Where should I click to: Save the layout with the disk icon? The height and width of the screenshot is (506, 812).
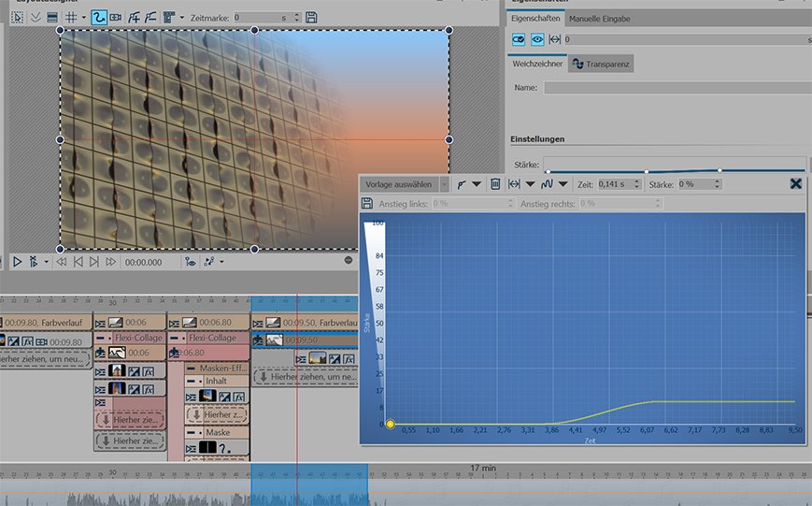pyautogui.click(x=311, y=17)
